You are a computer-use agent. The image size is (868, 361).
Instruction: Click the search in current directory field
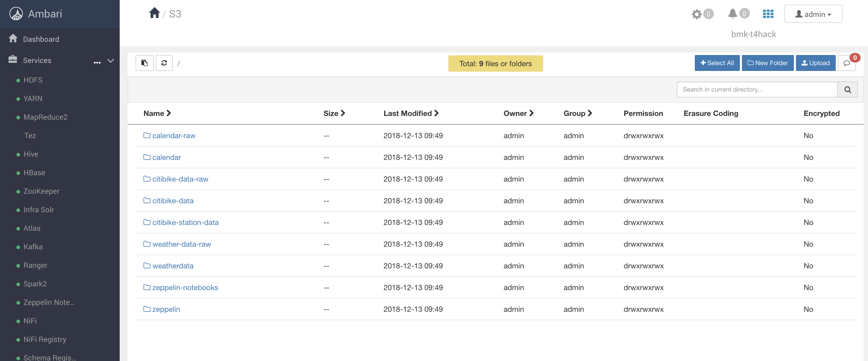[x=757, y=89]
